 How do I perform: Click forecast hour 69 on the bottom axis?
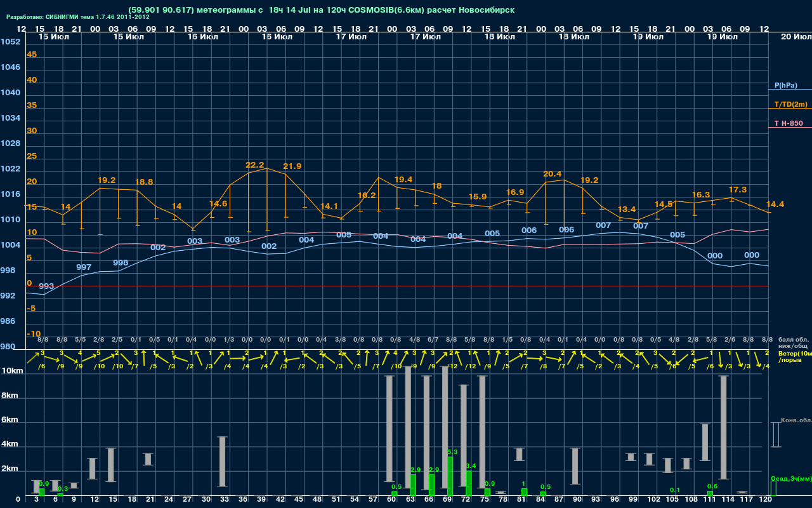[x=447, y=500]
